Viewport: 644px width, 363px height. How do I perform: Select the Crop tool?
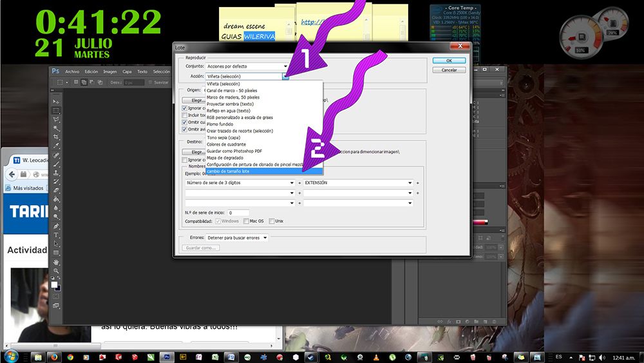56,137
